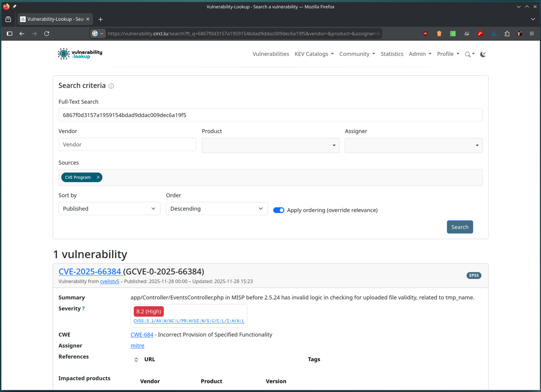Click the uBlock Origin extension icon
The height and width of the screenshot is (392, 541).
pos(425,34)
